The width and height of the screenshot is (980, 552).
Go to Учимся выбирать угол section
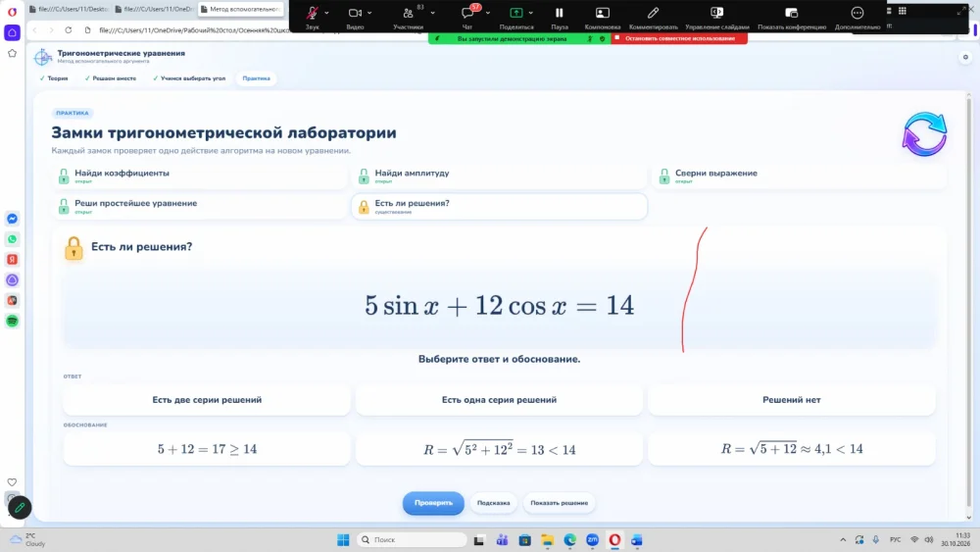(x=189, y=78)
